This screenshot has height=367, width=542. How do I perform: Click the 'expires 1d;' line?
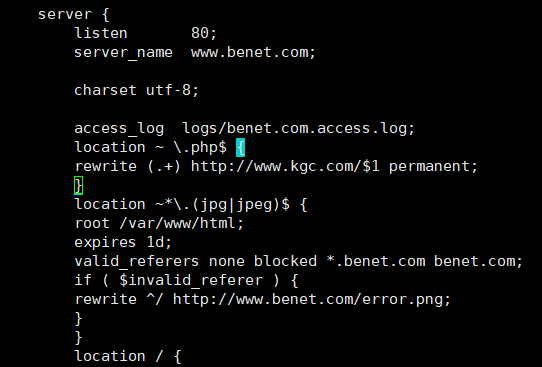(x=123, y=243)
